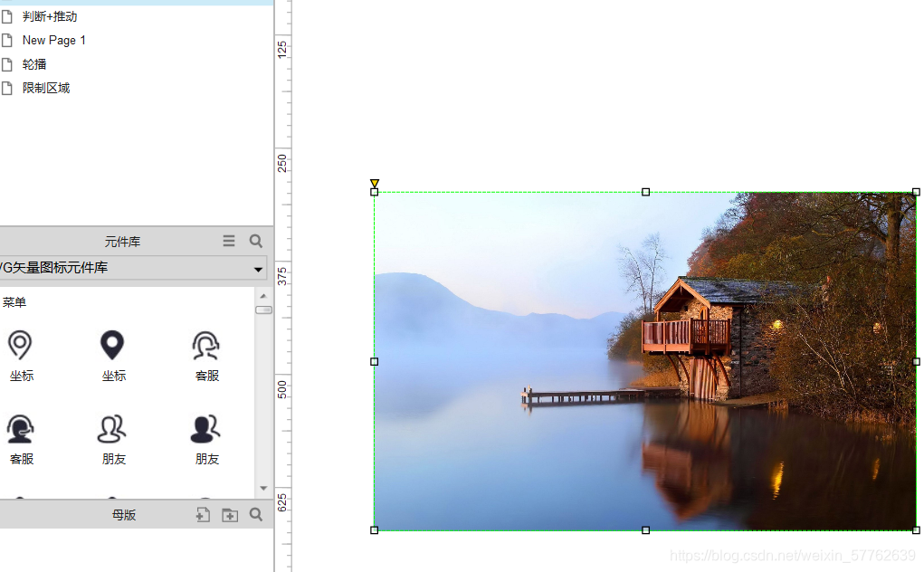Screen dimensions: 924x572
Task: Click the 500 mark on vertical ruler
Action: 282,389
